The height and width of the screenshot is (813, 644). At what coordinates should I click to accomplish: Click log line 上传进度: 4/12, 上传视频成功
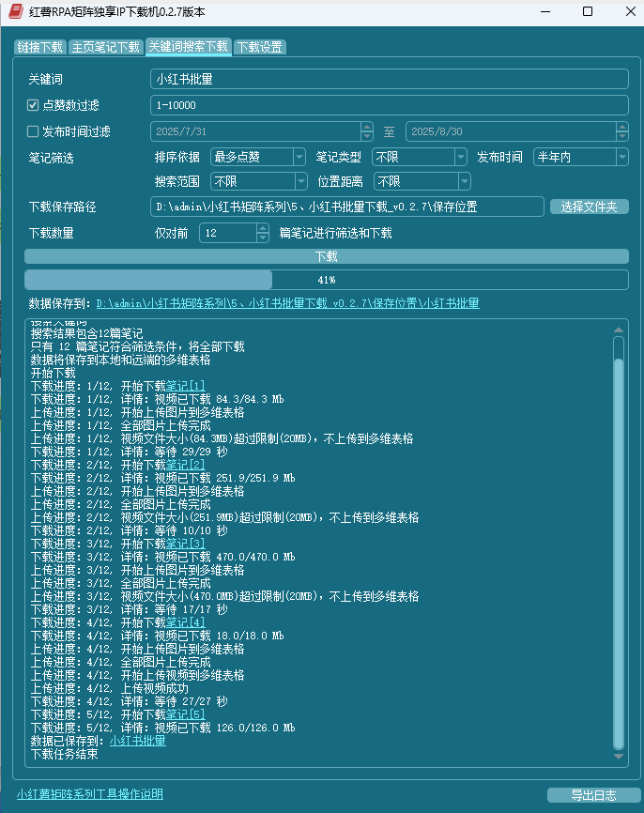pos(110,688)
